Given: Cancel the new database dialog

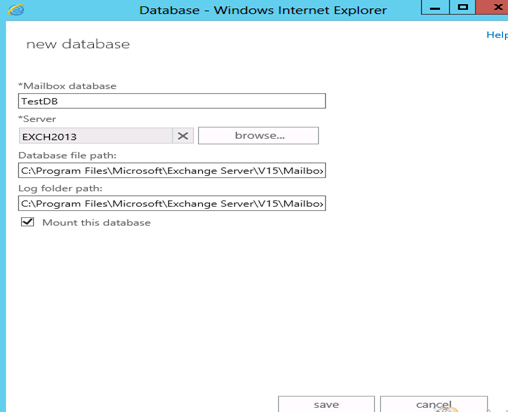Looking at the screenshot, I should pos(434,404).
